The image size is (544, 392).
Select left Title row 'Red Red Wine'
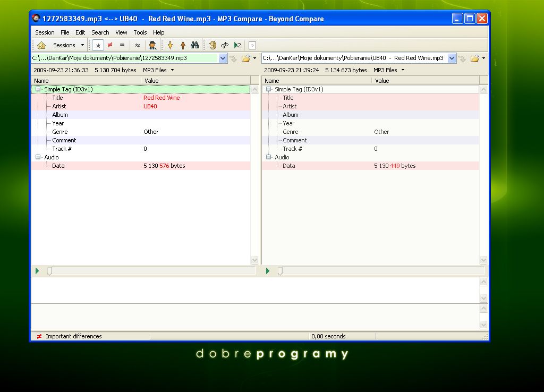pos(141,98)
